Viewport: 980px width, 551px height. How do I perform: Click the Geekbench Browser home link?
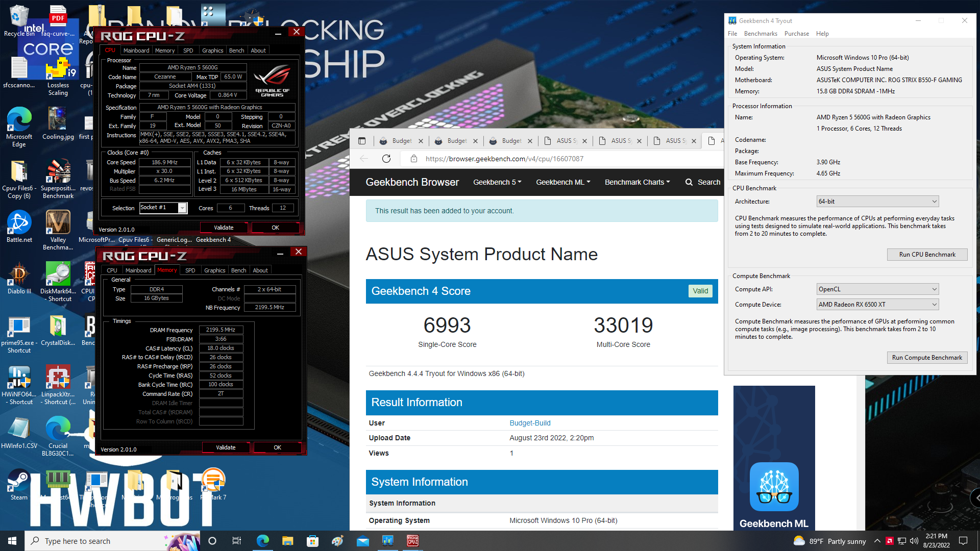click(412, 182)
